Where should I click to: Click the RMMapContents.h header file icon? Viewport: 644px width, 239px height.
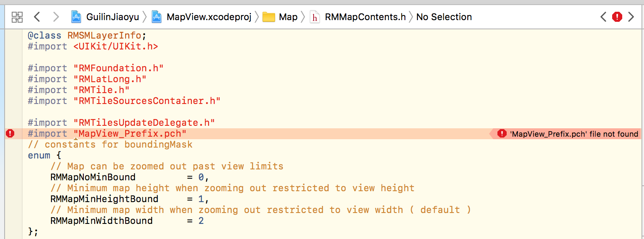click(314, 17)
